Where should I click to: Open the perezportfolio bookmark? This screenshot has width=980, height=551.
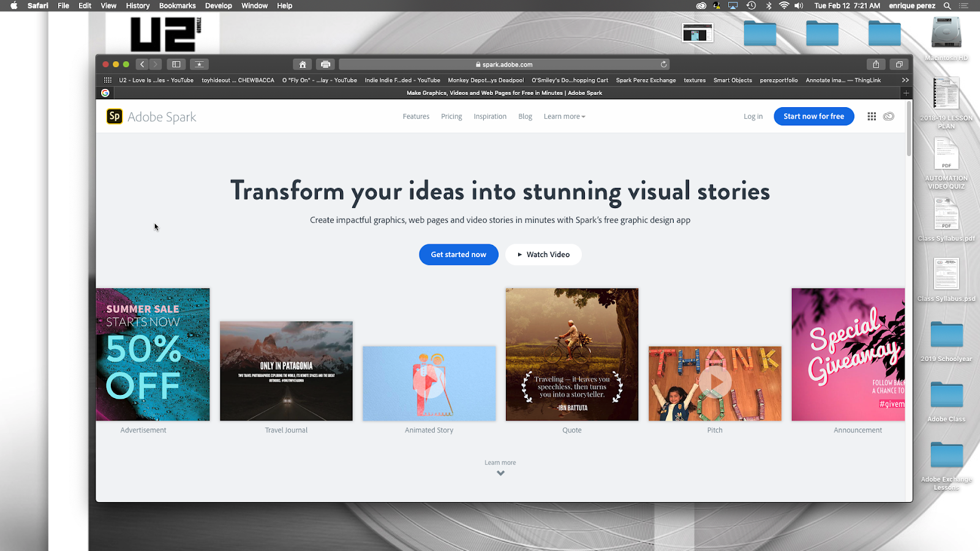coord(778,80)
